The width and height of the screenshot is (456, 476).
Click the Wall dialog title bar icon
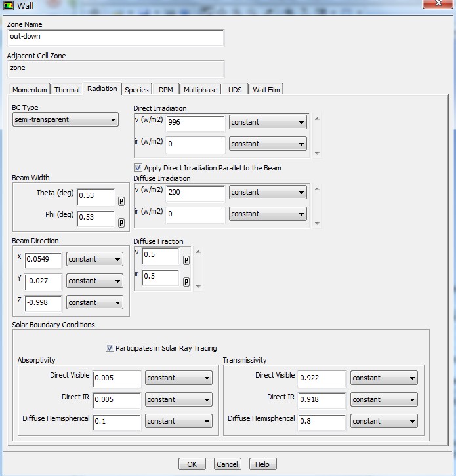(x=8, y=6)
